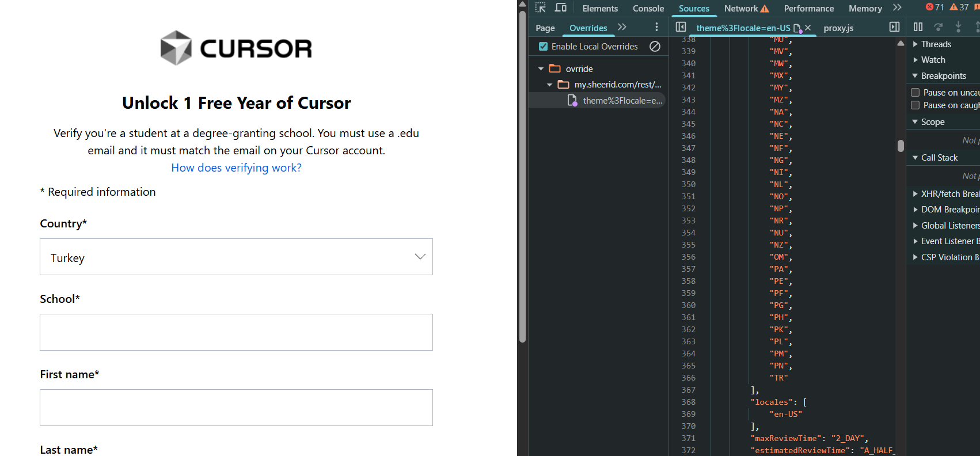Click the ovrride folder icon
This screenshot has height=456, width=980.
coord(555,69)
